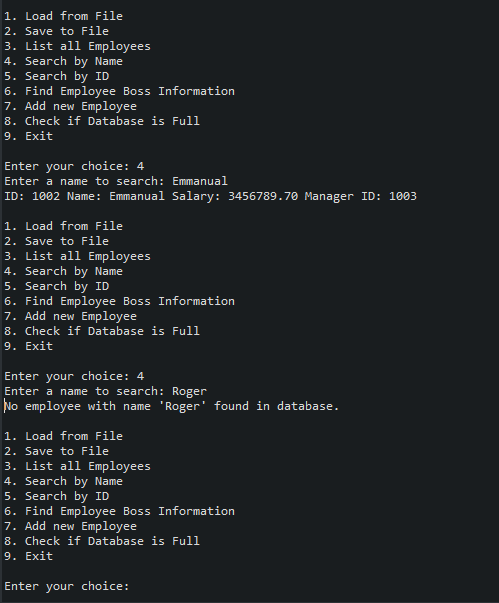
Task: Click the final 'Enter your choice:' prompt line
Action: (x=67, y=586)
